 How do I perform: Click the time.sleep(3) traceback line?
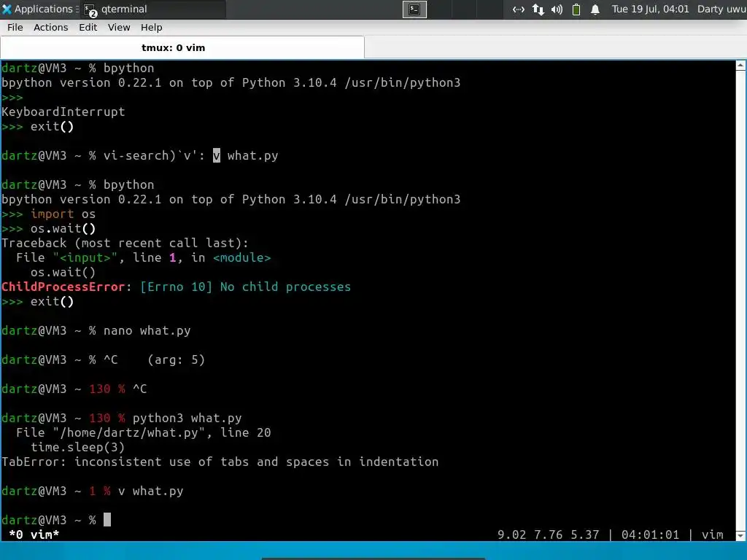(x=77, y=447)
